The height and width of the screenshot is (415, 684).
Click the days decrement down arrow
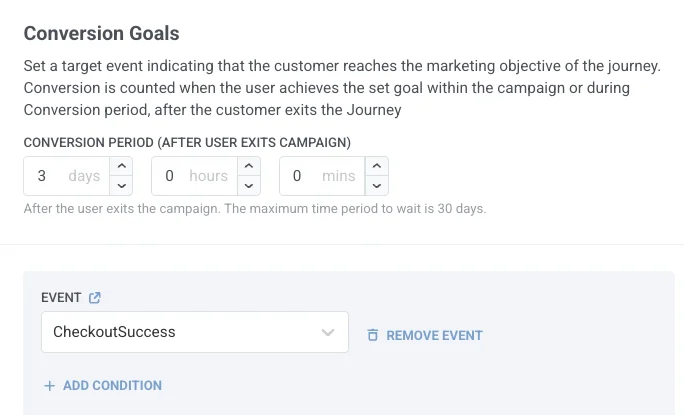coord(120,185)
